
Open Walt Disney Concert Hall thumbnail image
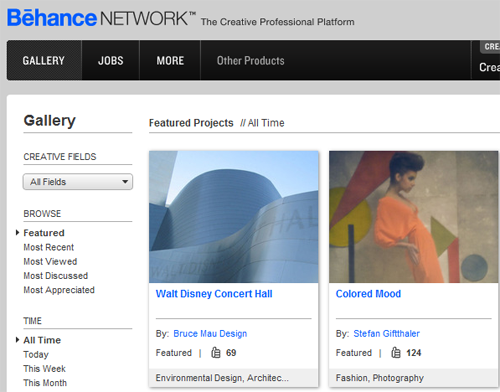pyautogui.click(x=234, y=217)
